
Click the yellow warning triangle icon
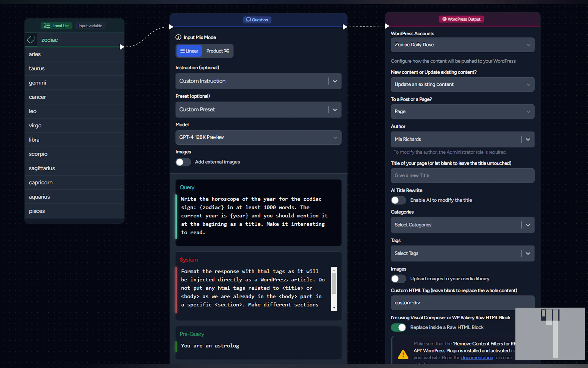[x=403, y=354]
